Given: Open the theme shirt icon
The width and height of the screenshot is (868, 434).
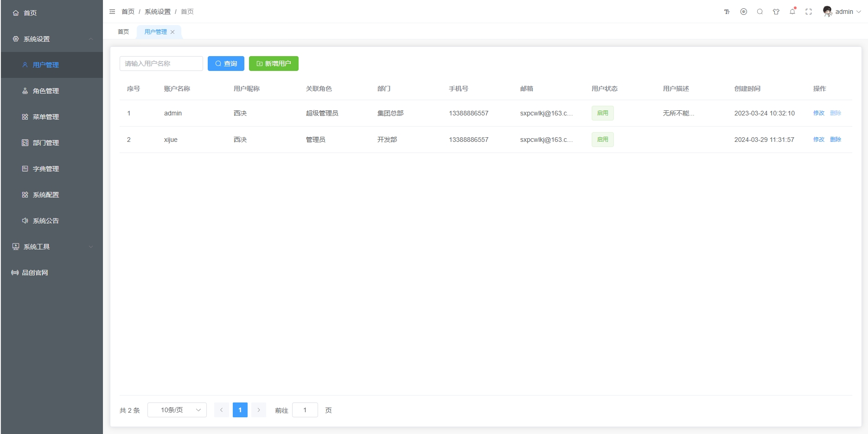Looking at the screenshot, I should click(x=776, y=12).
